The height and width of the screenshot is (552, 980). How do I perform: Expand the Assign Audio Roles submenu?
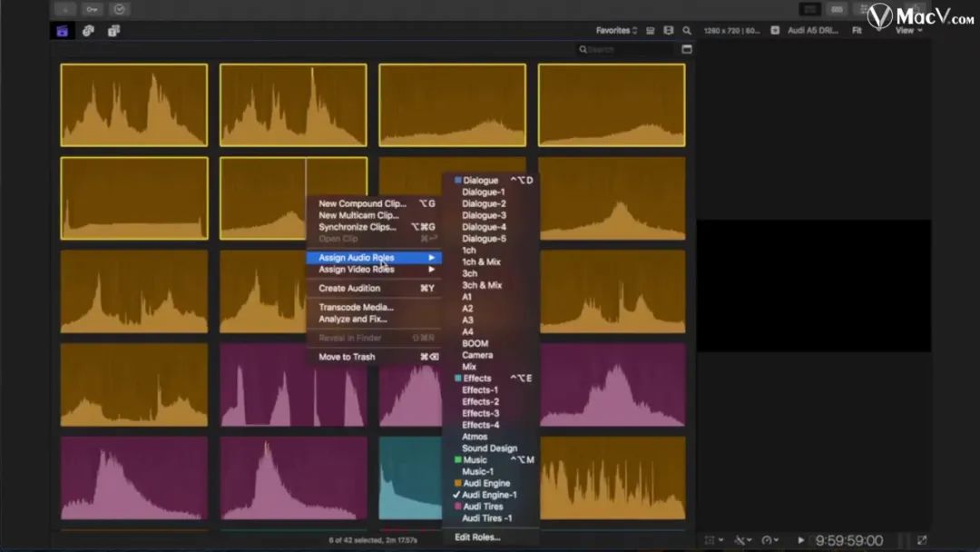pyautogui.click(x=375, y=258)
